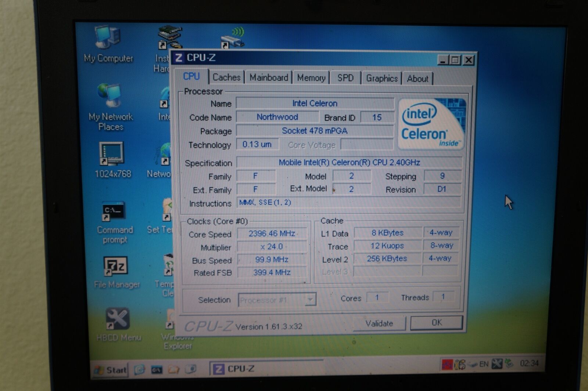Click the Instructions field MMX, SSE
This screenshot has width=588, height=391.
pos(348,202)
